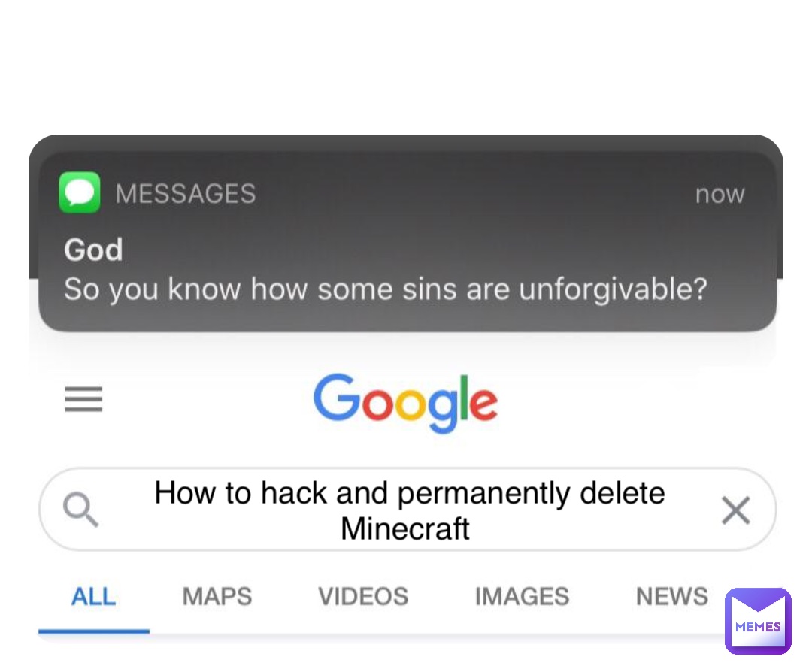Click the Google logo
Screen dimensions: 812x672
[405, 402]
